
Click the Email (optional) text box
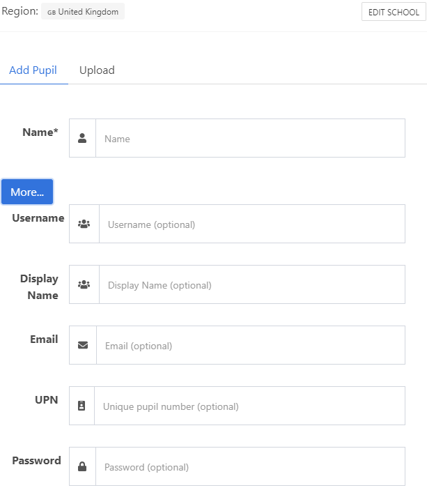click(250, 345)
